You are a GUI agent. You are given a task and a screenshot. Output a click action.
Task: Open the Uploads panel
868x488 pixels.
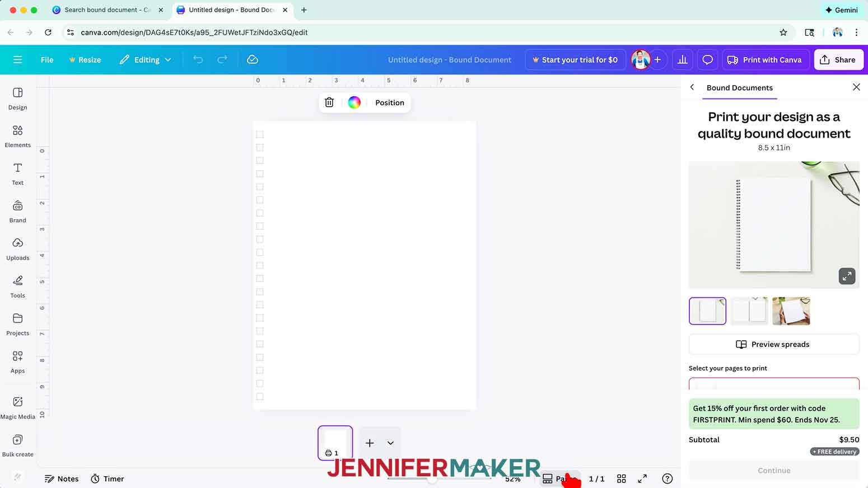coord(17,249)
